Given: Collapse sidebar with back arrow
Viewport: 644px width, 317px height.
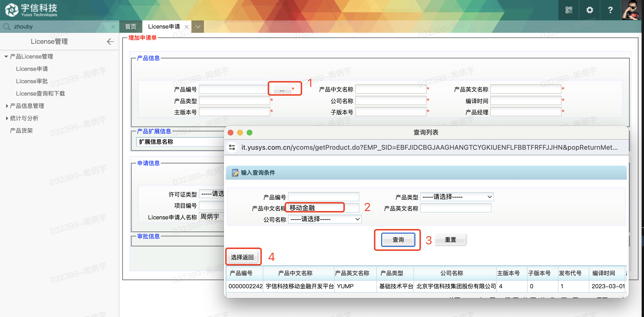Looking at the screenshot, I should tap(110, 42).
